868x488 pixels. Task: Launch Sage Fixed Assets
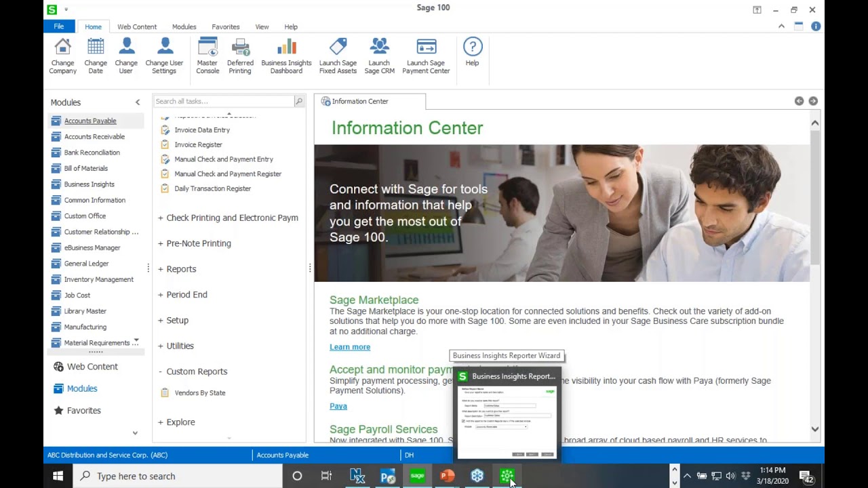coord(338,56)
